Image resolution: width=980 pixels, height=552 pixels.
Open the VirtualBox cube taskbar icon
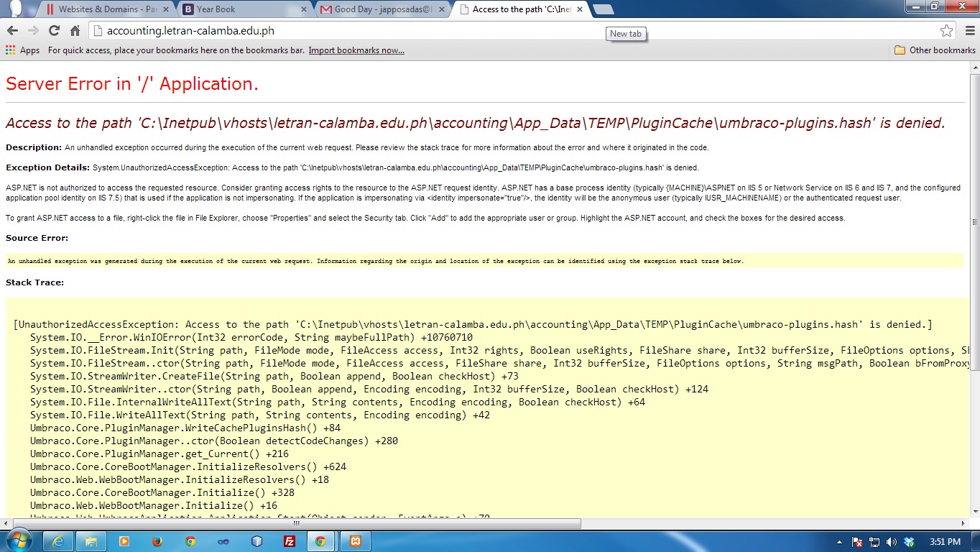[x=256, y=541]
